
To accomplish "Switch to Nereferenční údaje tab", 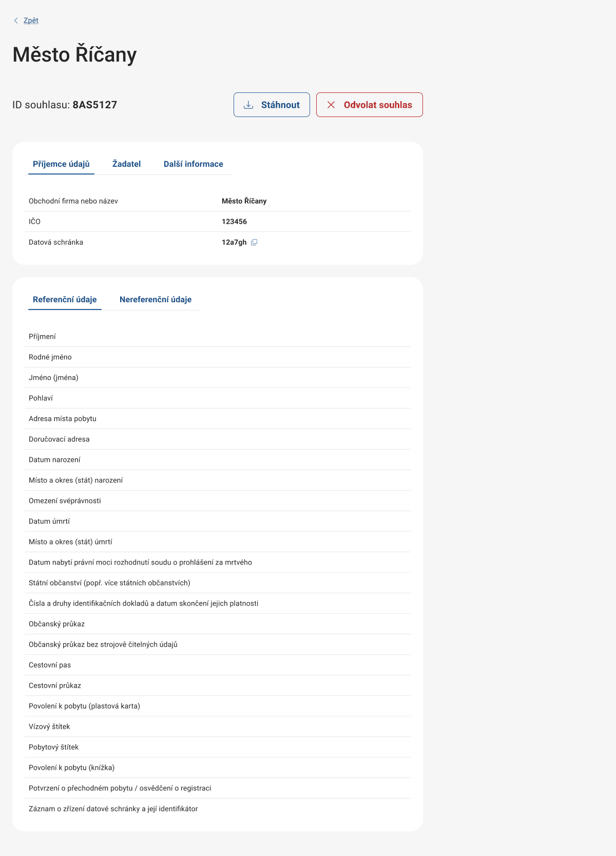I will pyautogui.click(x=155, y=300).
